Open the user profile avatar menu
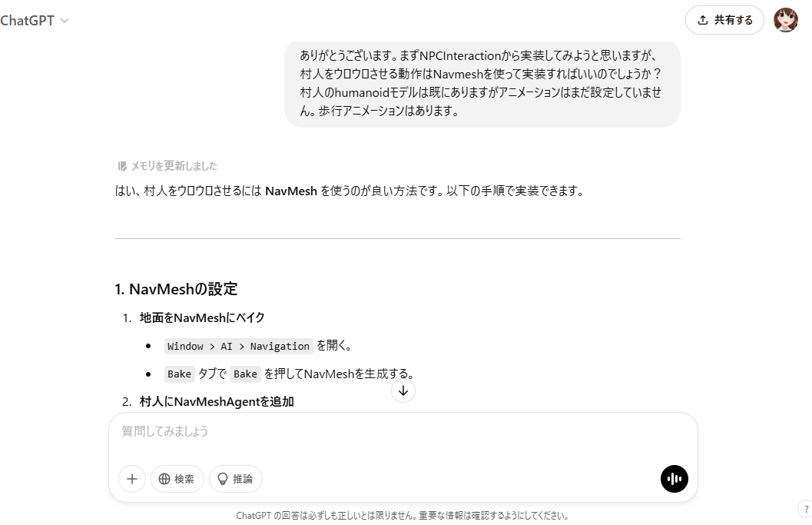The height and width of the screenshot is (525, 812). point(786,20)
